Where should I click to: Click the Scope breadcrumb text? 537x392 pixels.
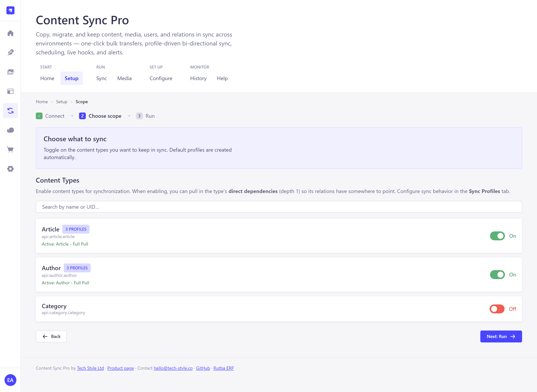82,102
